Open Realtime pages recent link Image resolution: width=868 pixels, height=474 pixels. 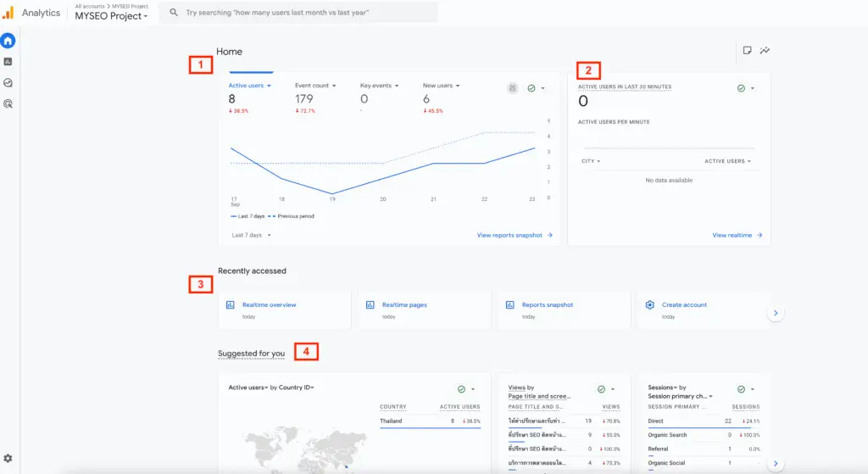[x=404, y=305]
